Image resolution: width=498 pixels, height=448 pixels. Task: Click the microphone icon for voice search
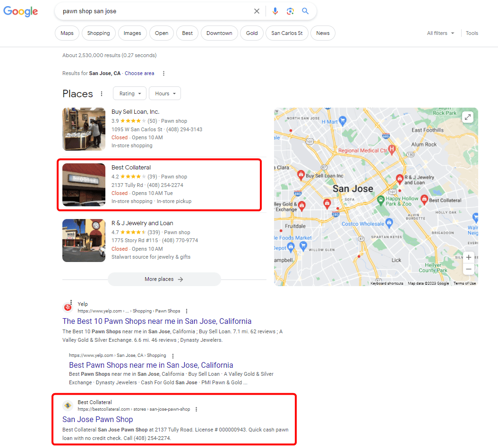(275, 11)
